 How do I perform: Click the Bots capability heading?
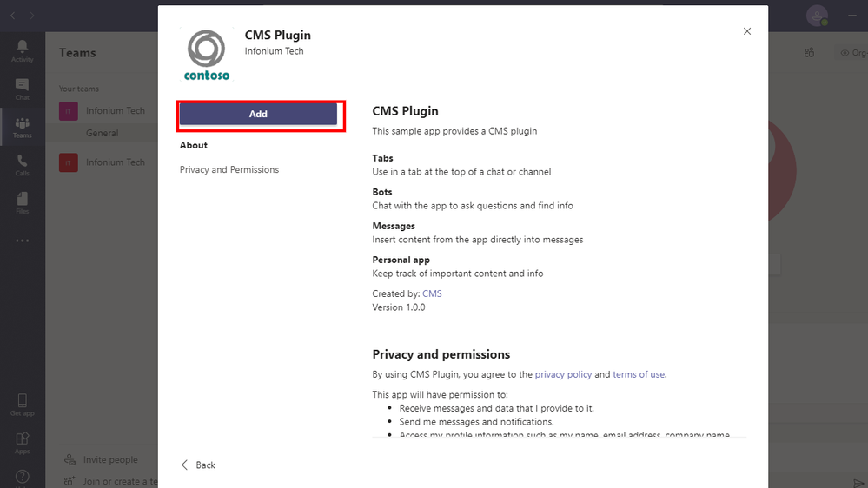(382, 192)
